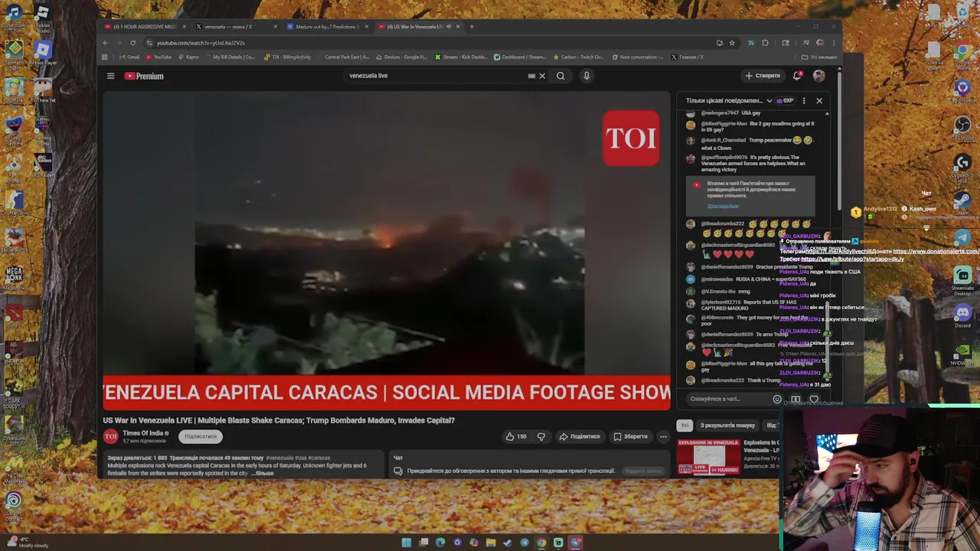Open the on-screen keyboard icon in search box
This screenshot has height=551, width=980.
pos(531,76)
